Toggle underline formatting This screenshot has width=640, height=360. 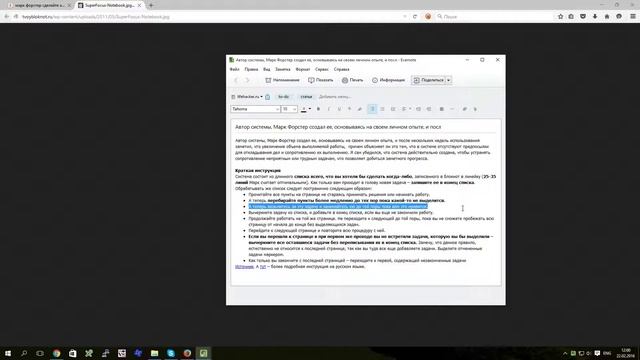pos(339,109)
